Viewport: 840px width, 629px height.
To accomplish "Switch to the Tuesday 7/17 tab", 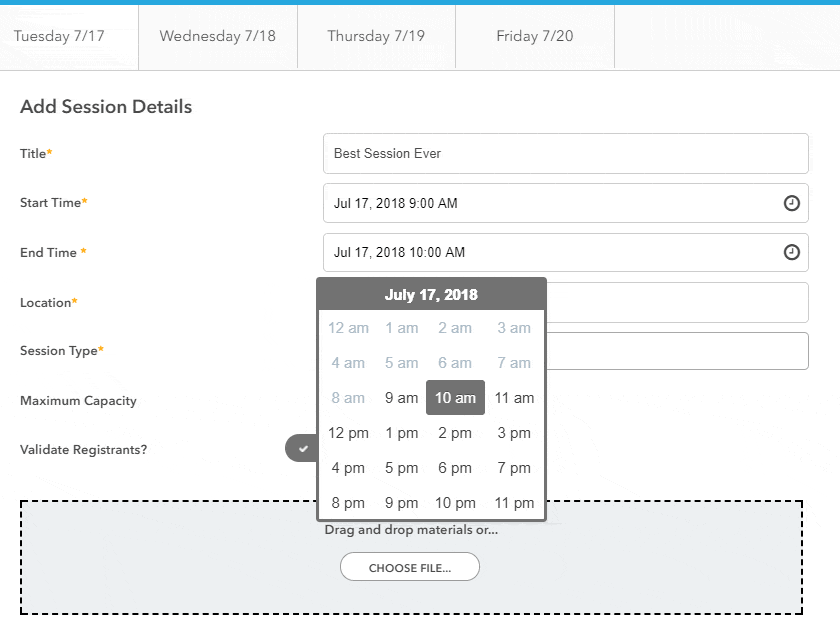I will (x=60, y=35).
